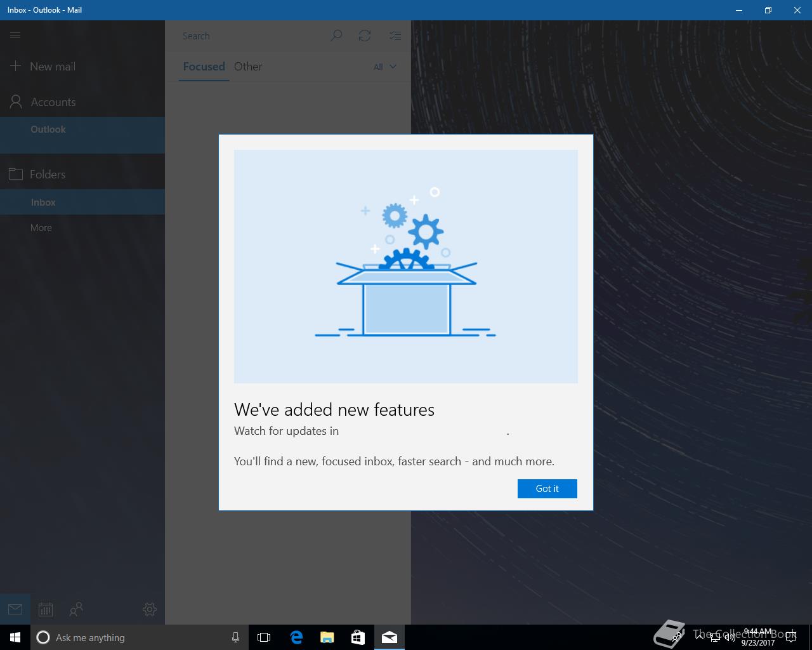Enter selection mode icon
The width and height of the screenshot is (812, 650).
pos(395,36)
